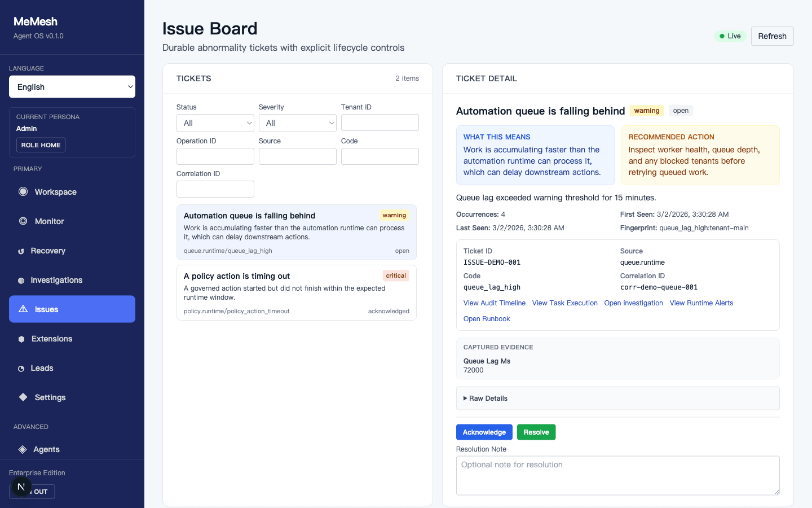Open the Status filter dropdown

[215, 122]
